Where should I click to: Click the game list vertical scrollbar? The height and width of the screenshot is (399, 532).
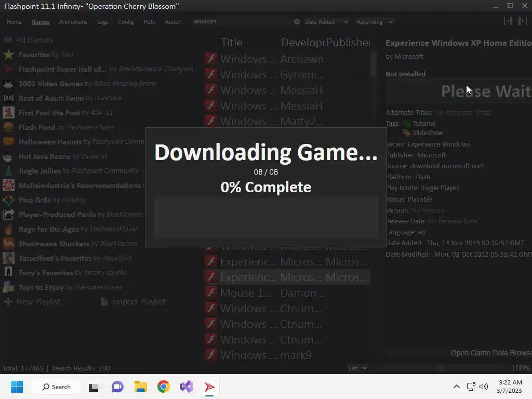tap(374, 64)
